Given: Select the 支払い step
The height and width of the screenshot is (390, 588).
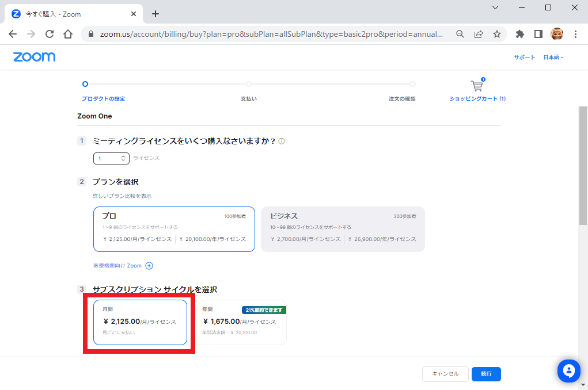Looking at the screenshot, I should tap(249, 98).
